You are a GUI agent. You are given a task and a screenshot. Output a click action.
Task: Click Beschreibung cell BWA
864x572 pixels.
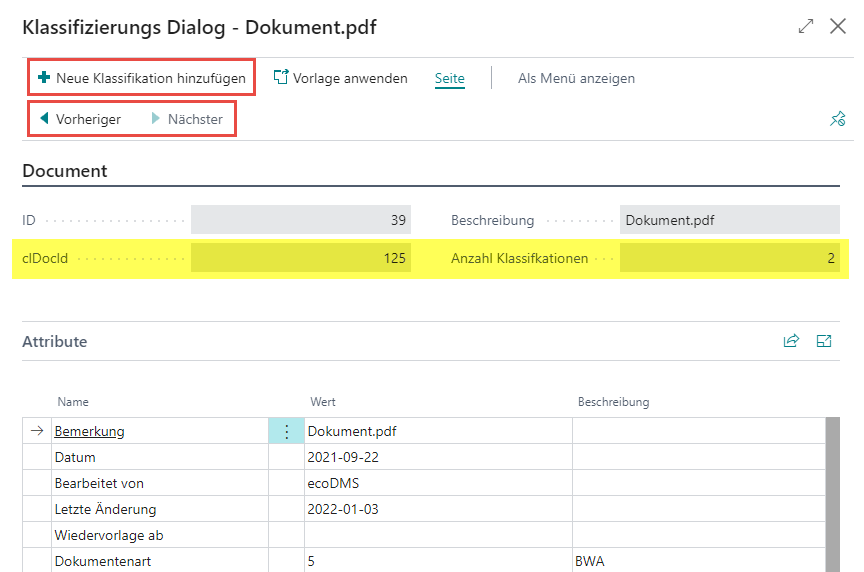pos(699,560)
